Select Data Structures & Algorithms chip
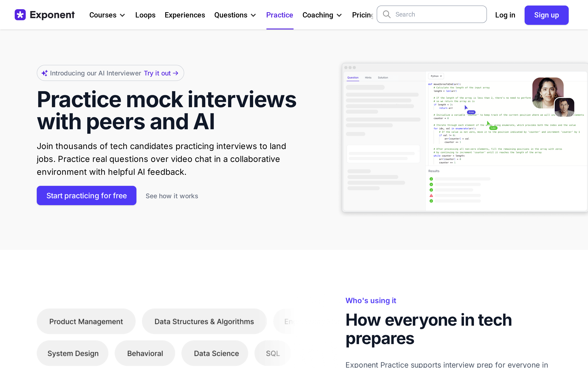The height and width of the screenshot is (368, 588). (x=204, y=321)
